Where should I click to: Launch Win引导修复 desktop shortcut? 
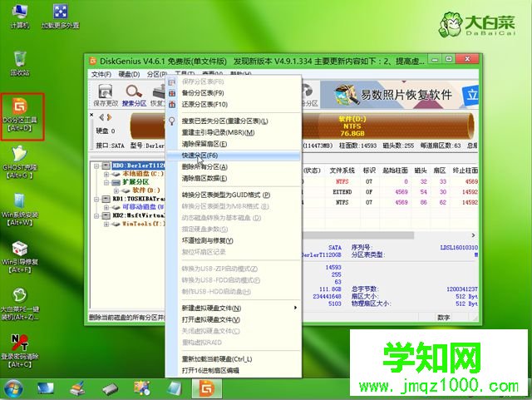20,257
